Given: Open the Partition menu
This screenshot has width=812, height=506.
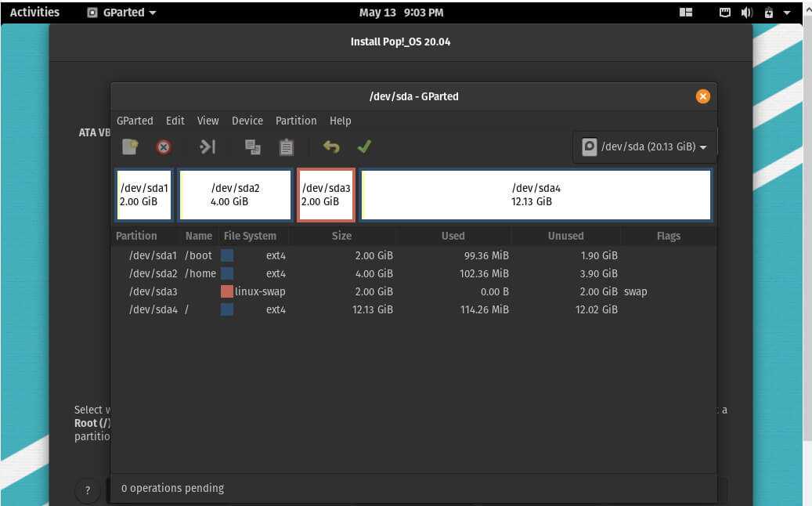Looking at the screenshot, I should tap(296, 121).
